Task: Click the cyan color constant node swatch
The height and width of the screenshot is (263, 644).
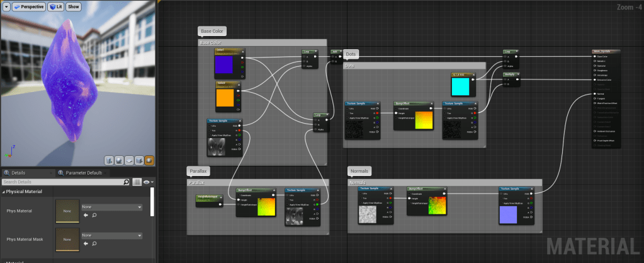Action: click(461, 86)
